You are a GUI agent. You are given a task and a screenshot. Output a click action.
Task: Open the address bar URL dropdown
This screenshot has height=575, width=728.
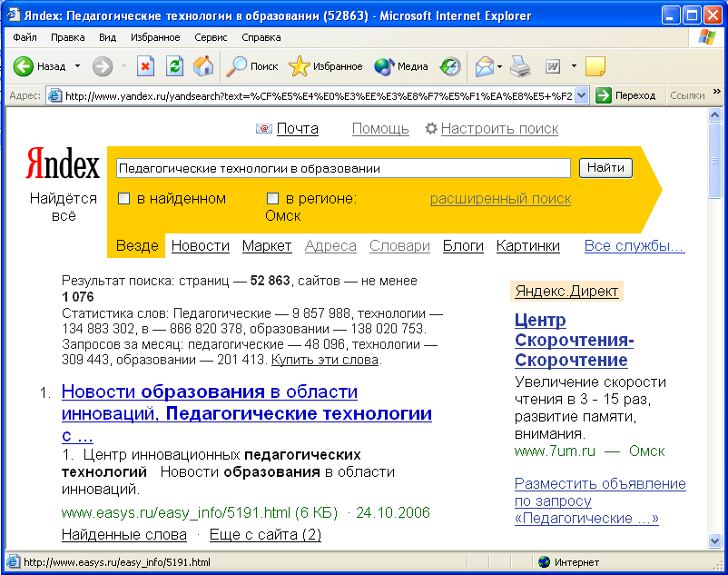pyautogui.click(x=582, y=95)
